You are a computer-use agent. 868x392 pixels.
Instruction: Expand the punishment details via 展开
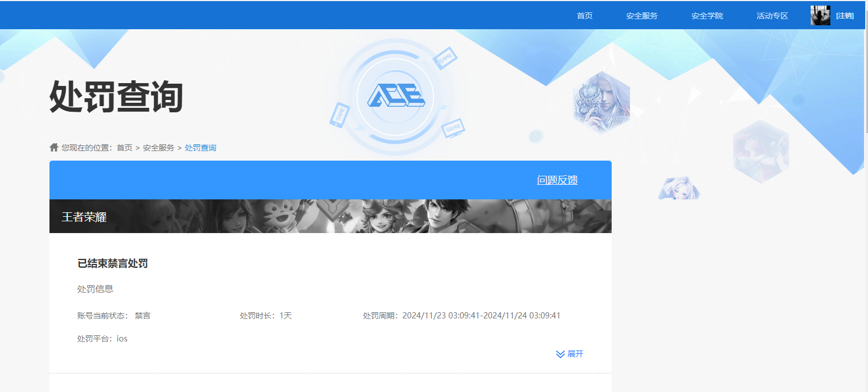[x=576, y=354]
